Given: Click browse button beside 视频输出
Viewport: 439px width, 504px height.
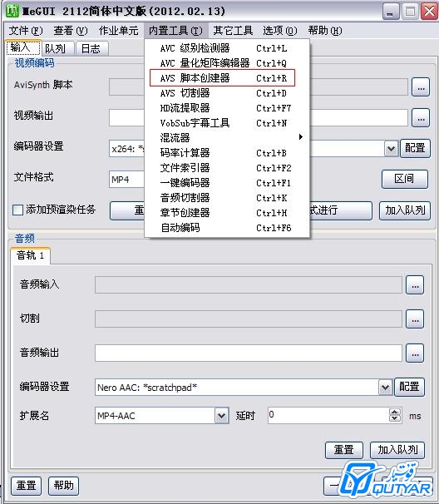Looking at the screenshot, I should click(x=421, y=118).
